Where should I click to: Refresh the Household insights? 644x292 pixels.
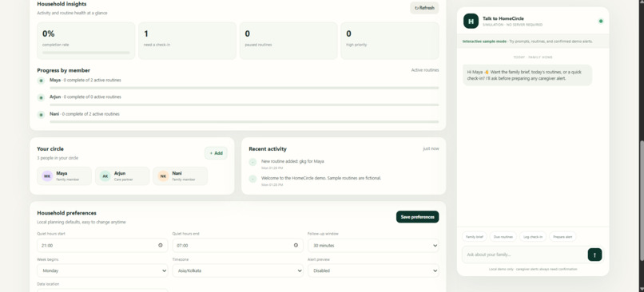(x=424, y=8)
